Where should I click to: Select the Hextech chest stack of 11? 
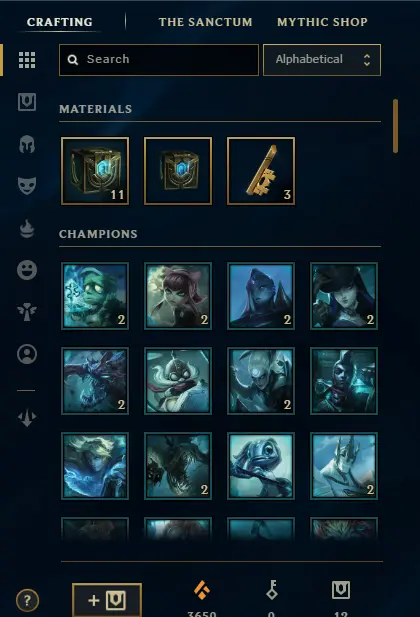point(95,171)
